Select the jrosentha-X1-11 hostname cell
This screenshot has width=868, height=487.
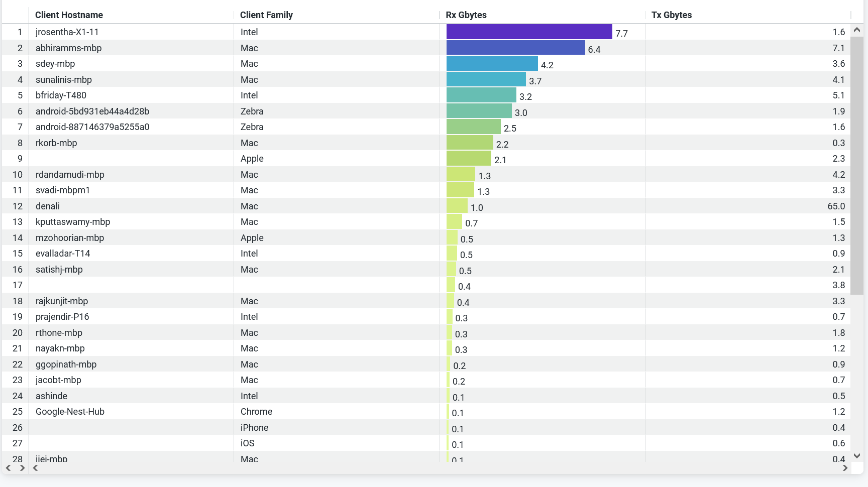coord(67,32)
